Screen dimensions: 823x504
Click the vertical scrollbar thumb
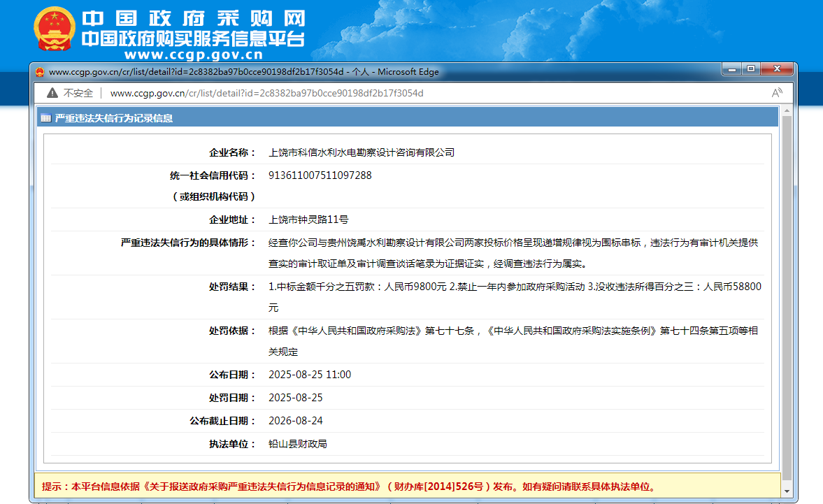point(787,298)
